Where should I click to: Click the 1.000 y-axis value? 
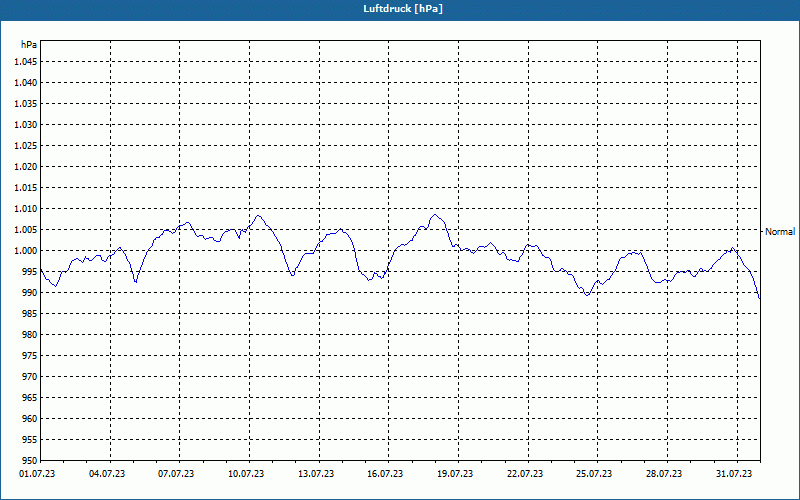pyautogui.click(x=25, y=251)
